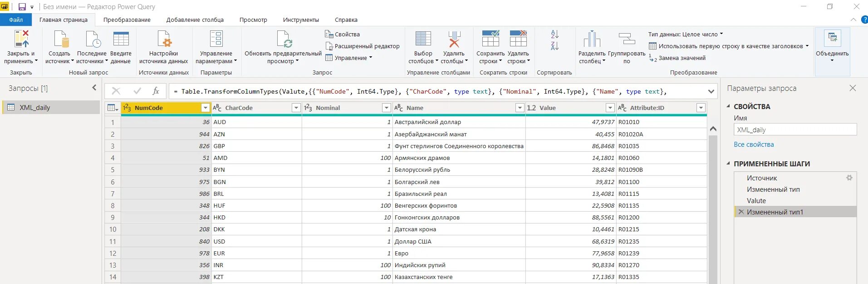The width and height of the screenshot is (868, 284).
Task: Open Use First Row as Headers dropdown
Action: (807, 46)
